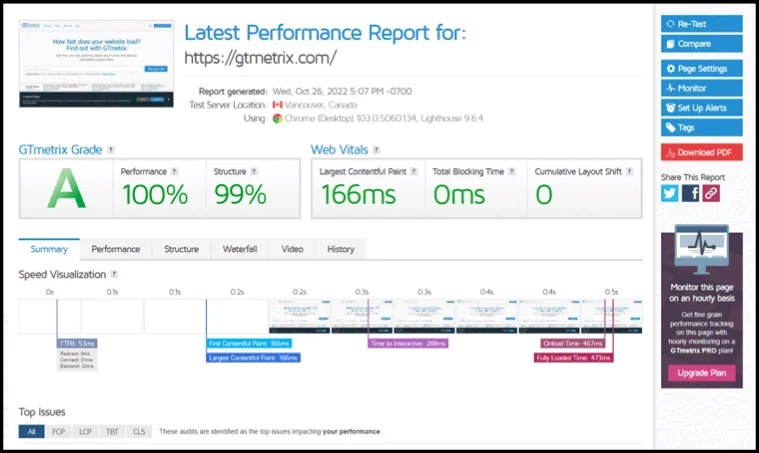Select the Summary tab
The height and width of the screenshot is (453, 759).
(x=49, y=249)
